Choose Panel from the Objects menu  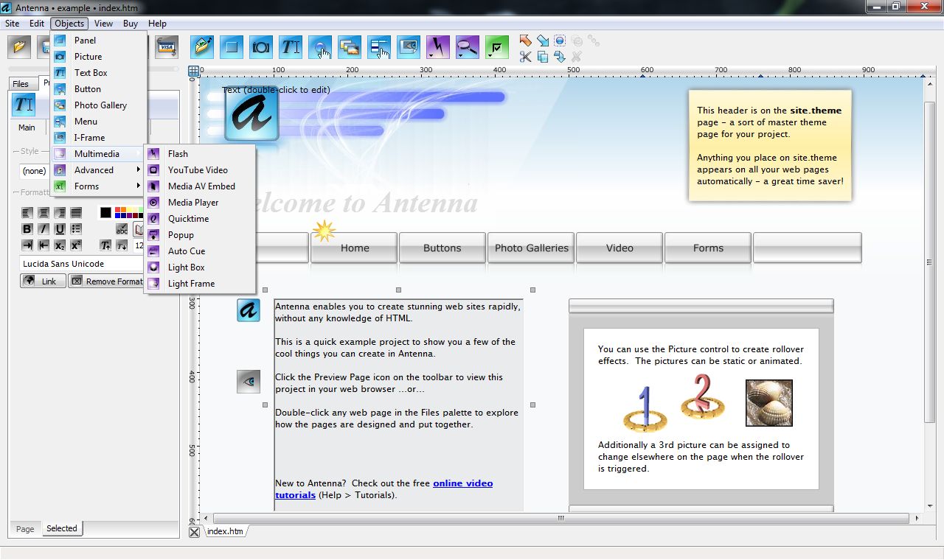[98, 41]
